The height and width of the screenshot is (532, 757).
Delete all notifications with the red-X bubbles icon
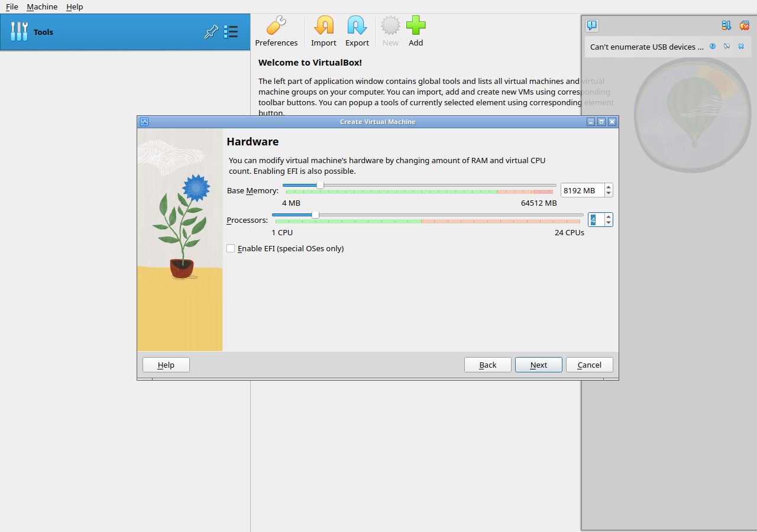745,25
